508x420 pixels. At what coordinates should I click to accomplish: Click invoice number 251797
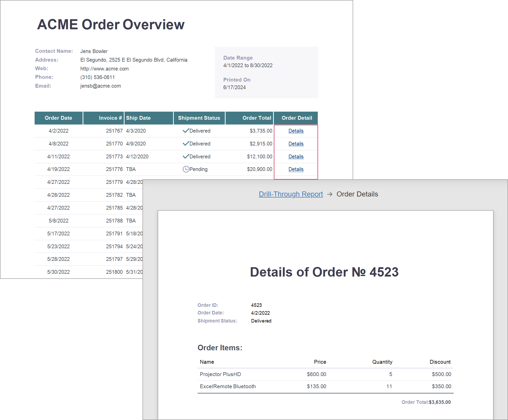[x=114, y=259]
